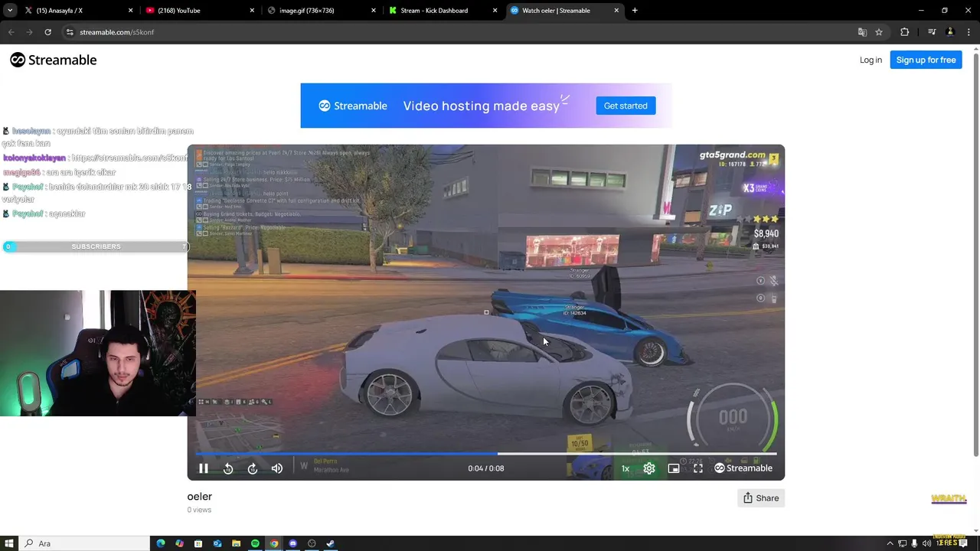980x551 pixels.
Task: Open Discord from the taskbar
Action: [x=292, y=543]
